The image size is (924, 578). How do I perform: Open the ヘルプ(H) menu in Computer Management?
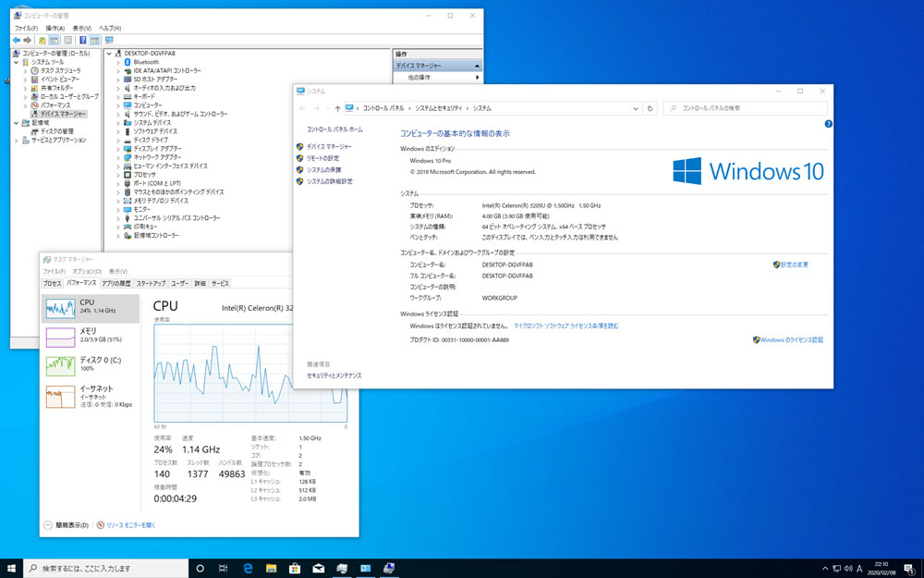[x=110, y=29]
